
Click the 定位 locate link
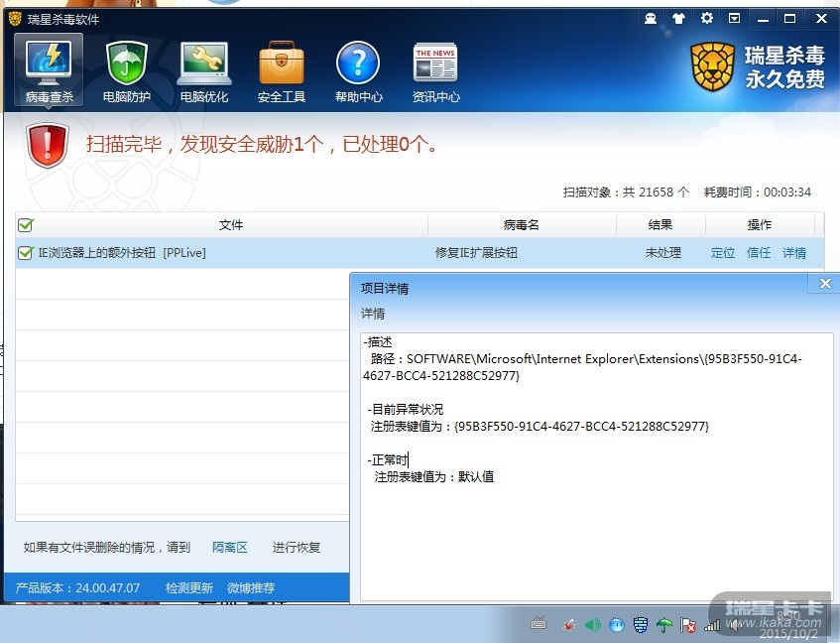[x=723, y=252]
